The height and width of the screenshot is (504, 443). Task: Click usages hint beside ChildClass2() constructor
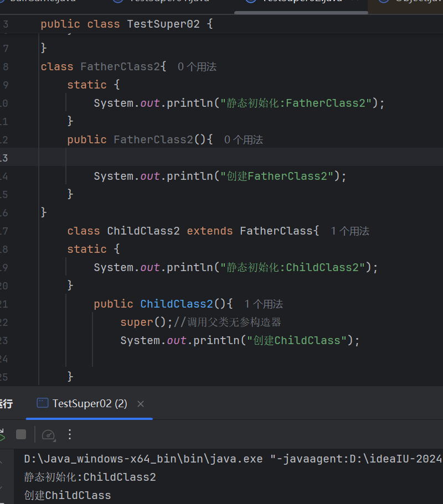pos(264,304)
